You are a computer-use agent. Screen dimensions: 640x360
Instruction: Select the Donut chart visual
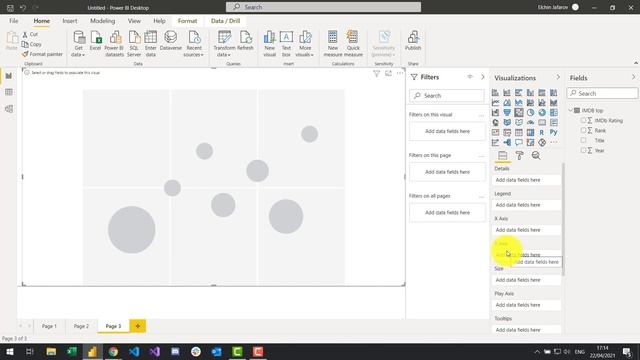click(542, 112)
